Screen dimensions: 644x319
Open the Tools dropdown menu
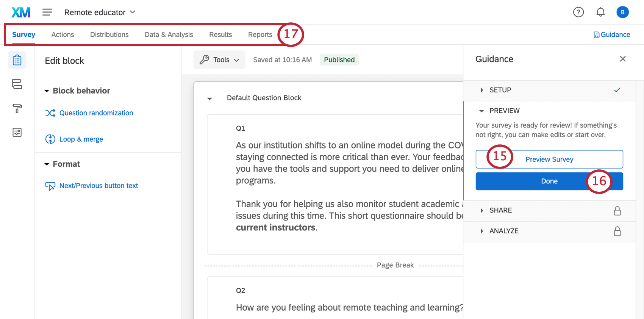tap(219, 60)
